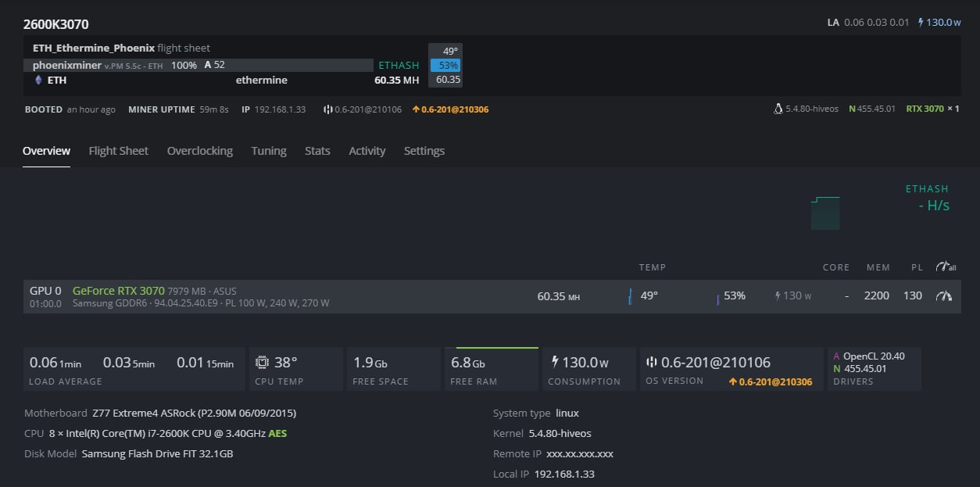Click the GPU 0 PL value 130

[x=913, y=295]
